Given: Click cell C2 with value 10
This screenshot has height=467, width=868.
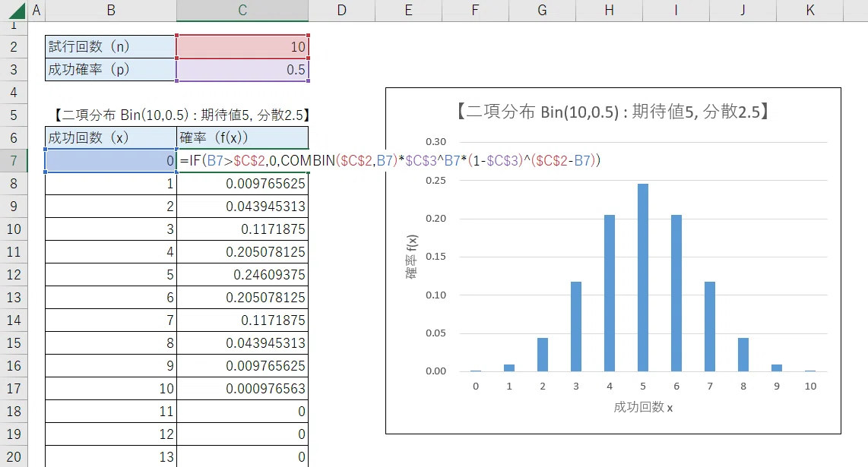Looking at the screenshot, I should 242,47.
